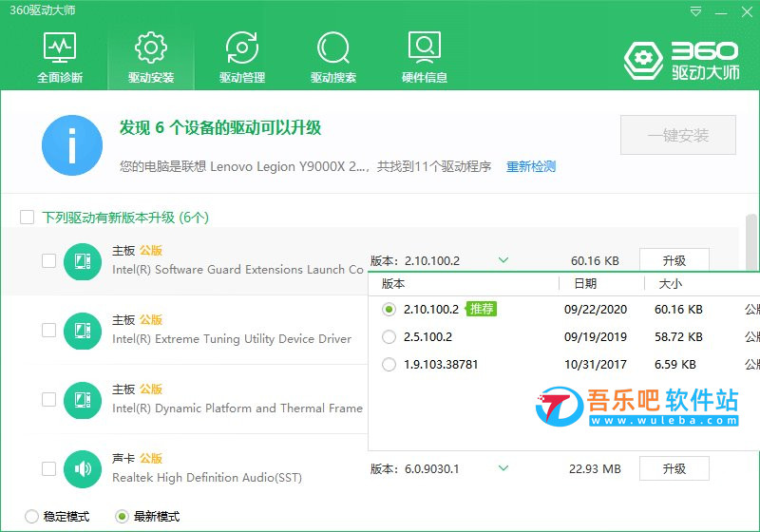Click the date 09/22/2020
Screen dimensions: 760x532
(596, 309)
